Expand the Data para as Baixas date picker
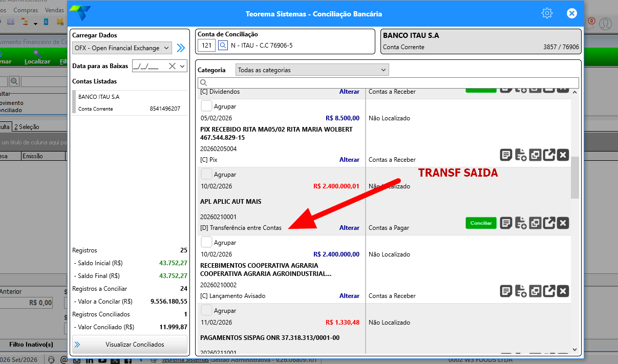This screenshot has width=618, height=364. tap(182, 66)
